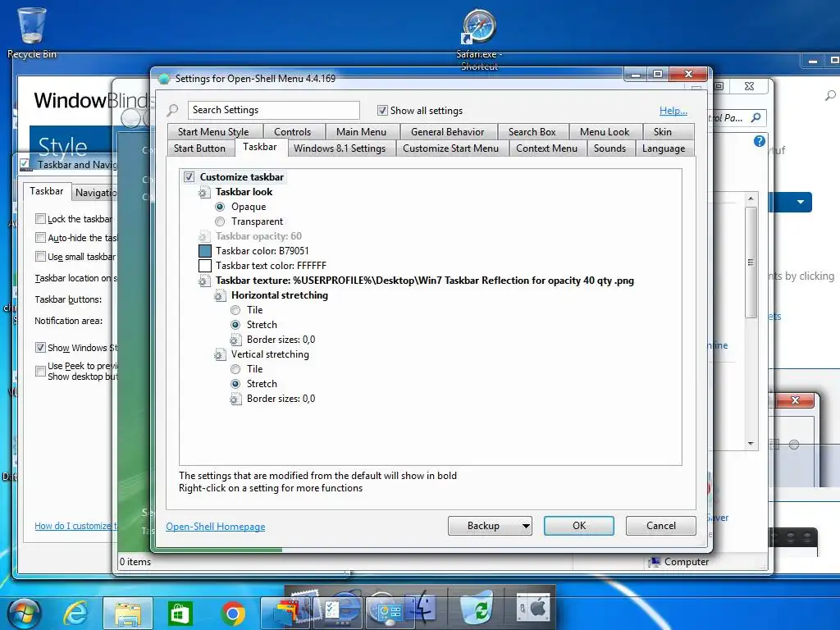This screenshot has width=840, height=630.
Task: Launch Internet Explorer from the taskbar
Action: (x=75, y=613)
